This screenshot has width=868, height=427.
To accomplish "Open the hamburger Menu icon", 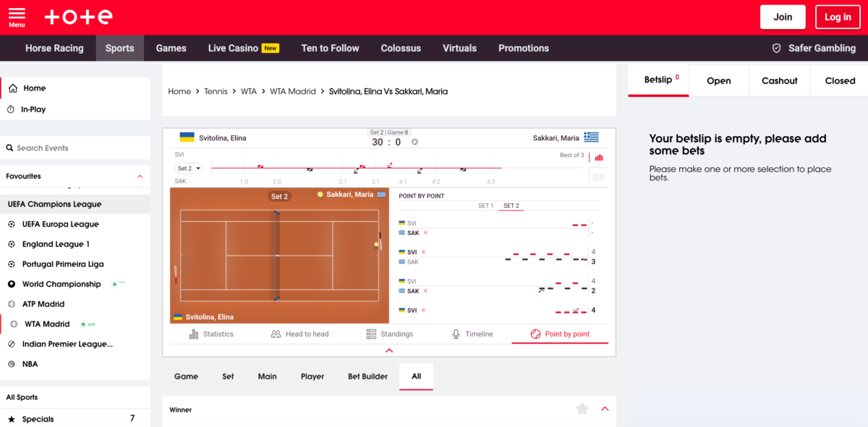I will (x=17, y=14).
